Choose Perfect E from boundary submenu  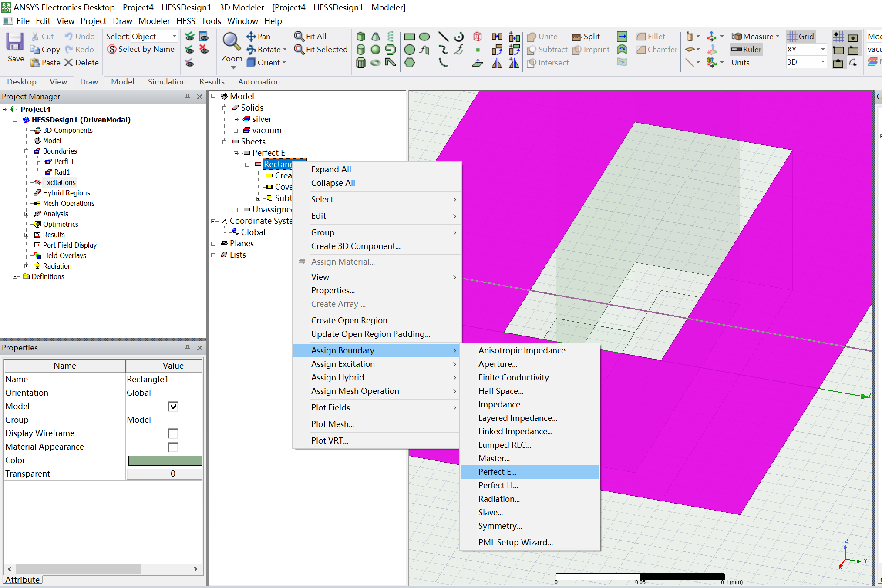point(497,472)
